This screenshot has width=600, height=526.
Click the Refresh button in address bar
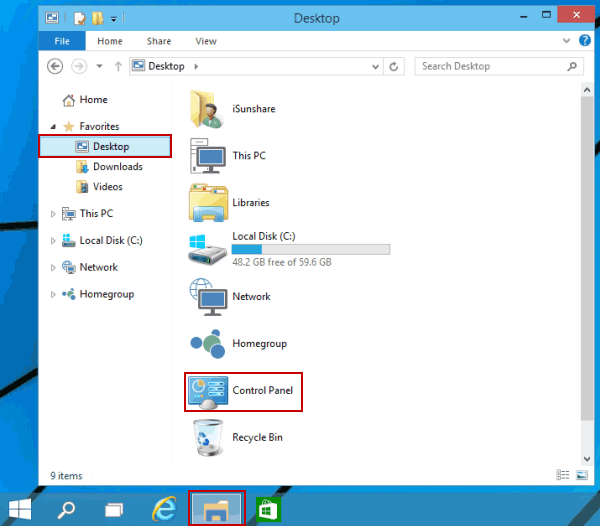(393, 67)
